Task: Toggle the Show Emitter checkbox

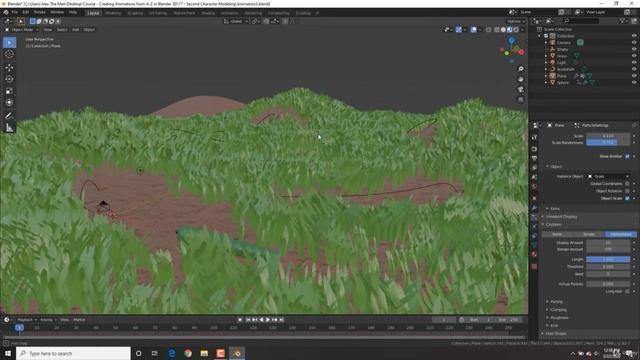Action: click(627, 156)
